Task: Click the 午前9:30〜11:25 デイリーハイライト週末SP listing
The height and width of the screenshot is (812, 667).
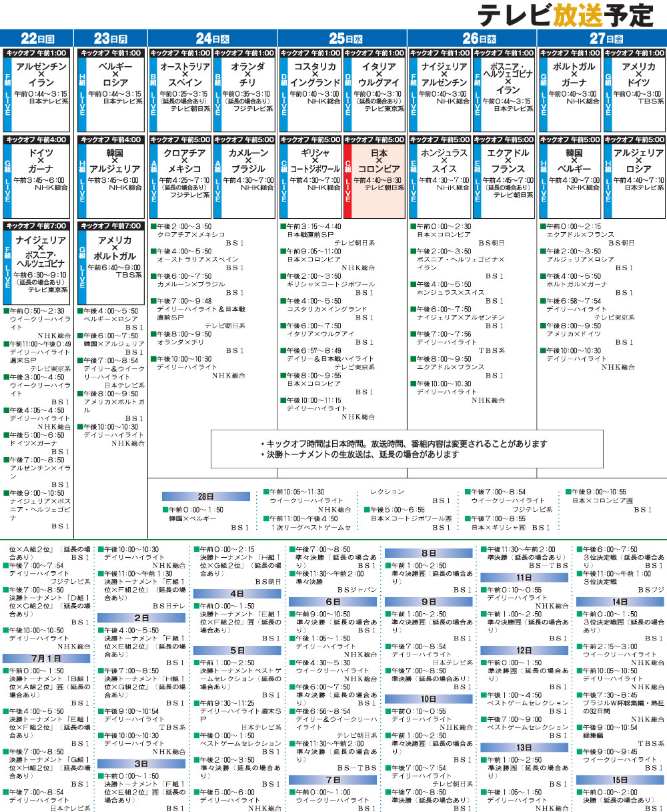Action: [x=237, y=715]
